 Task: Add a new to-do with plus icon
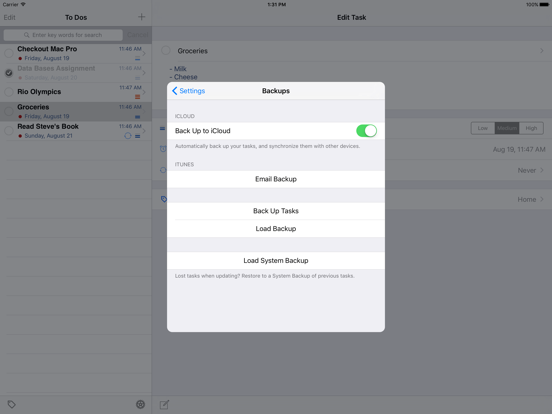click(142, 17)
